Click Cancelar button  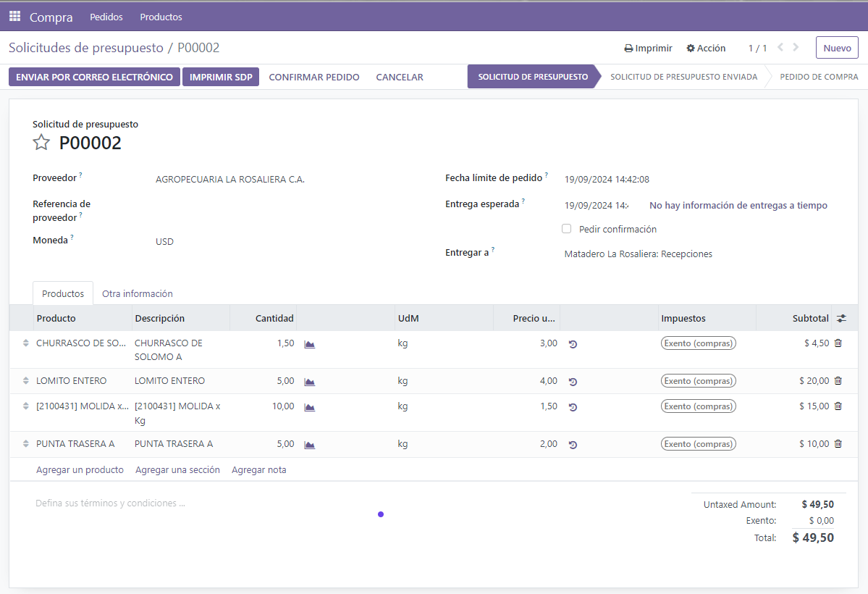(400, 77)
